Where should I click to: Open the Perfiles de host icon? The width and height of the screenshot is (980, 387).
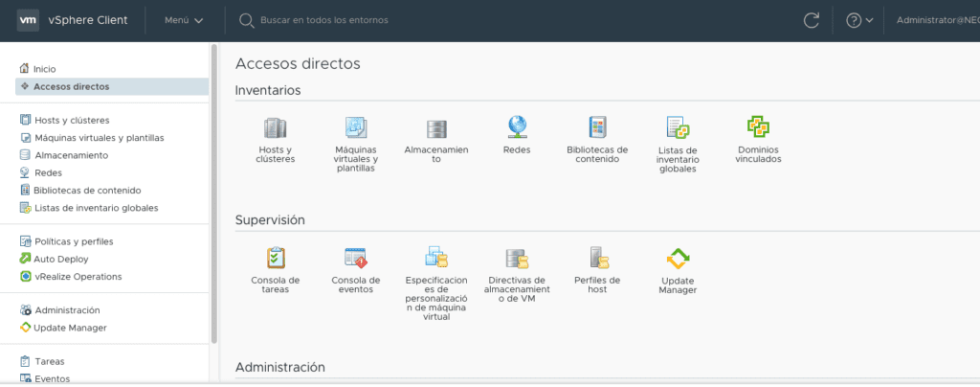[598, 258]
